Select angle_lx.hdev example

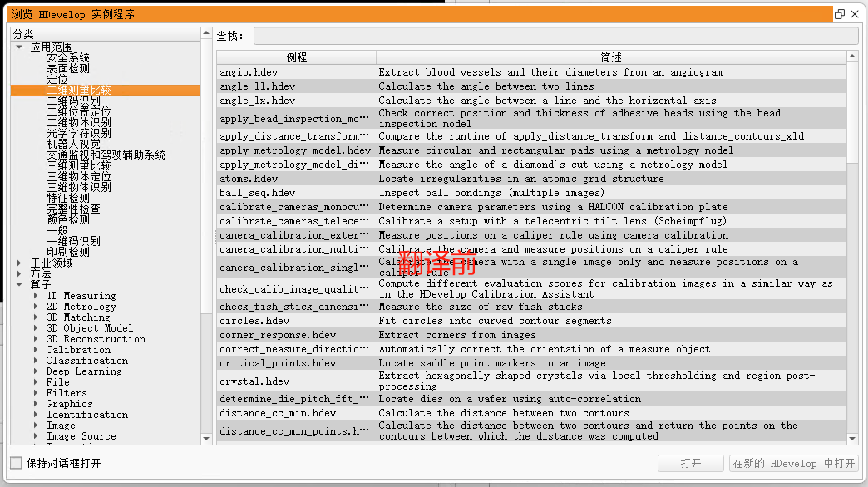pyautogui.click(x=531, y=101)
